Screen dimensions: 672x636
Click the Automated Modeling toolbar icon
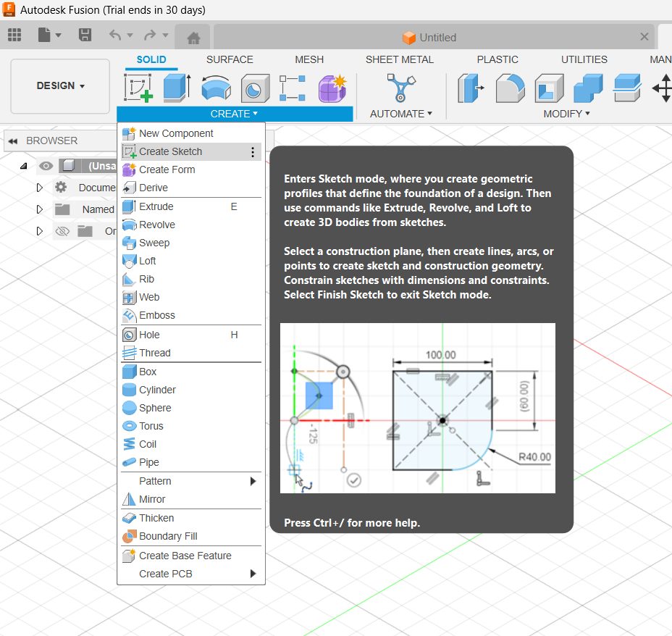[400, 88]
